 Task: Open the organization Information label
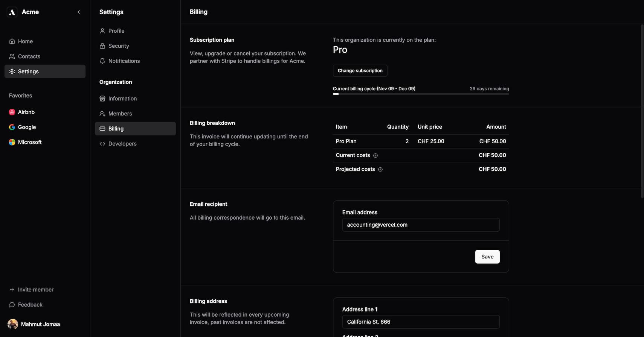point(122,99)
